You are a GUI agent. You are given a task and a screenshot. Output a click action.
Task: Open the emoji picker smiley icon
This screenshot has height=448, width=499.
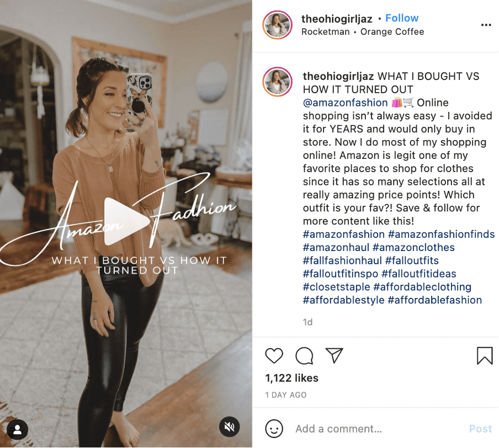pos(274,429)
